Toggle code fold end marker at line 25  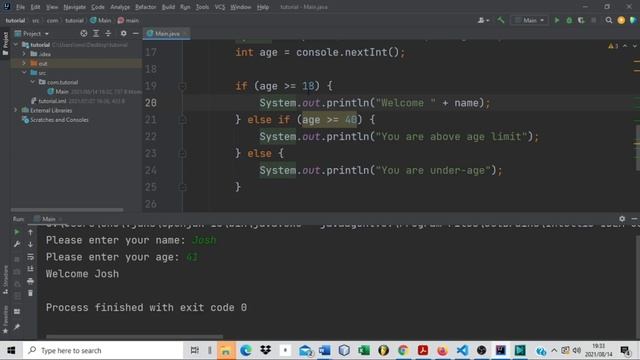182,187
